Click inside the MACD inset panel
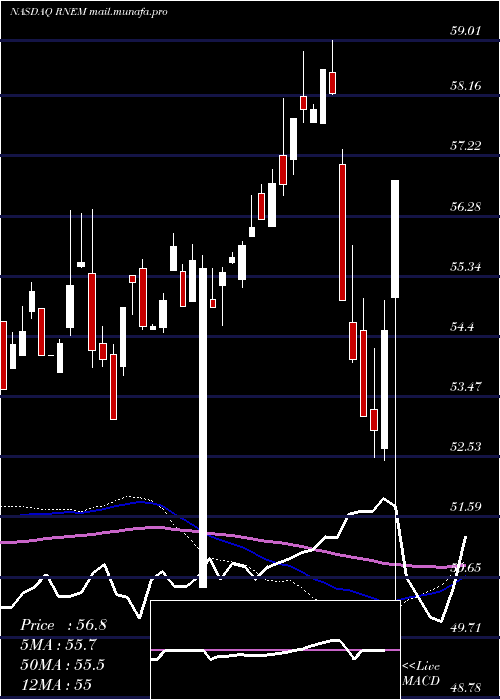The height and width of the screenshot is (700, 500). pyautogui.click(x=275, y=650)
